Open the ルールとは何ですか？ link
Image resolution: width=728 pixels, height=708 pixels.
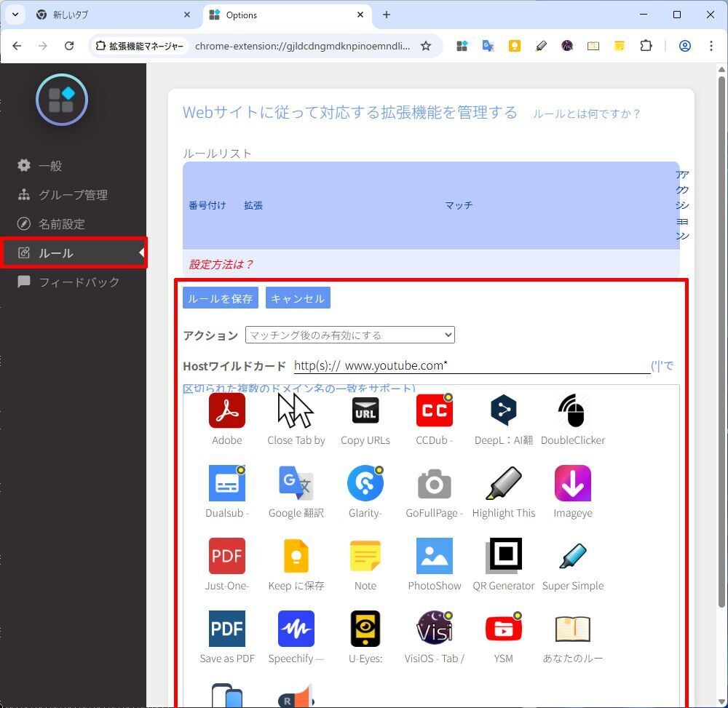pyautogui.click(x=586, y=114)
